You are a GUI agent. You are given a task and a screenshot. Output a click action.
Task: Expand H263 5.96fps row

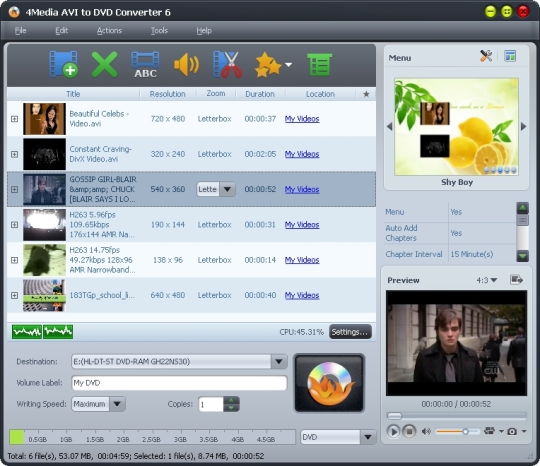14,225
